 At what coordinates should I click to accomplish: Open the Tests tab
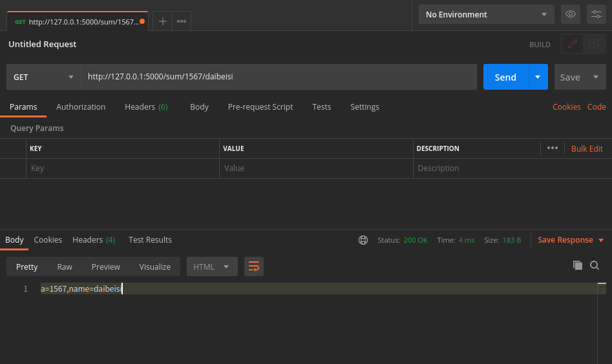coord(322,106)
